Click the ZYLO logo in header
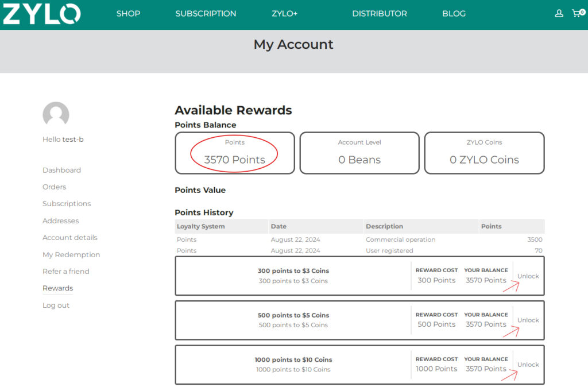 [41, 14]
